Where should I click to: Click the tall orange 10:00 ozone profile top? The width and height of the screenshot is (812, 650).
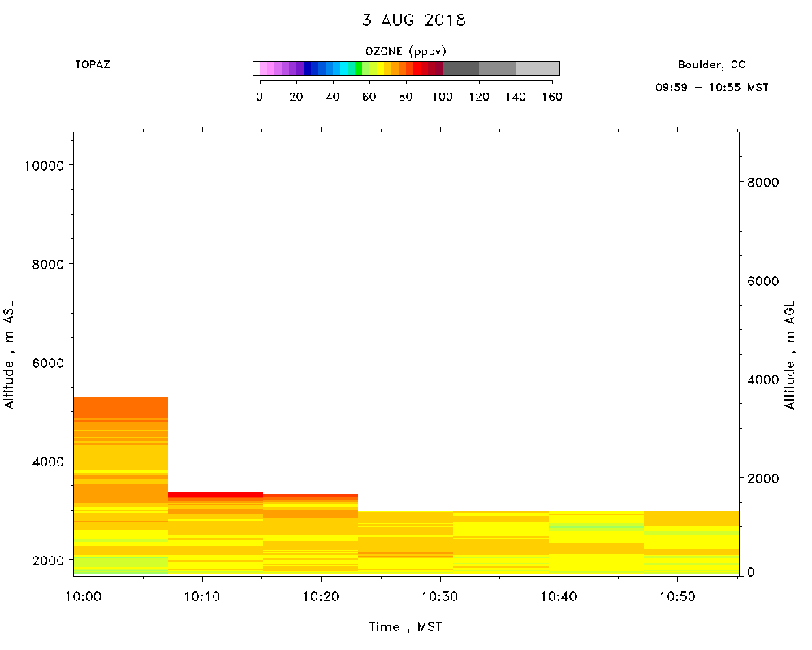pos(121,407)
